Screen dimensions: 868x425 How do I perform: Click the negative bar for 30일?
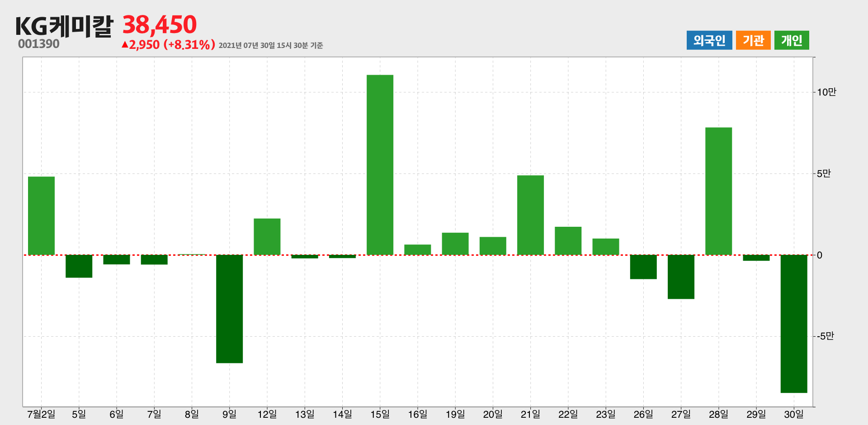point(794,324)
